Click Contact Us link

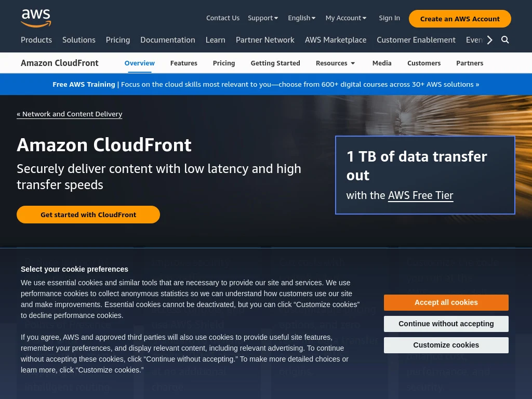[223, 18]
